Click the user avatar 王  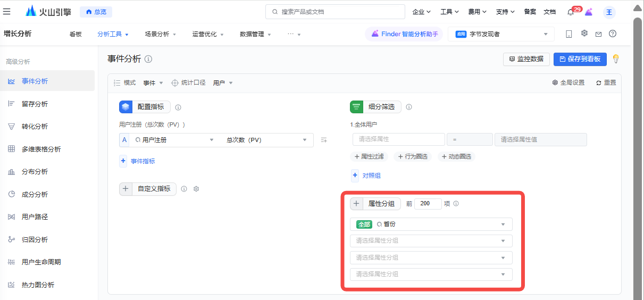point(609,12)
